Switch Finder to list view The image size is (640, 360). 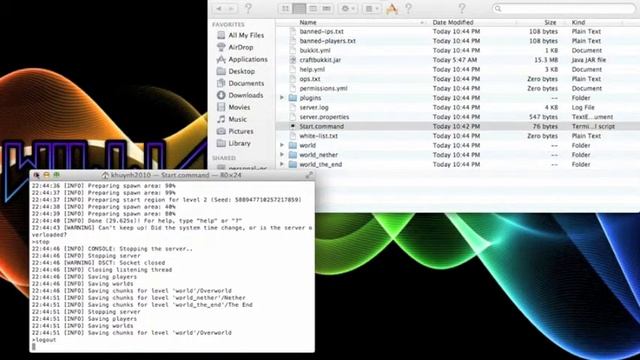point(299,8)
